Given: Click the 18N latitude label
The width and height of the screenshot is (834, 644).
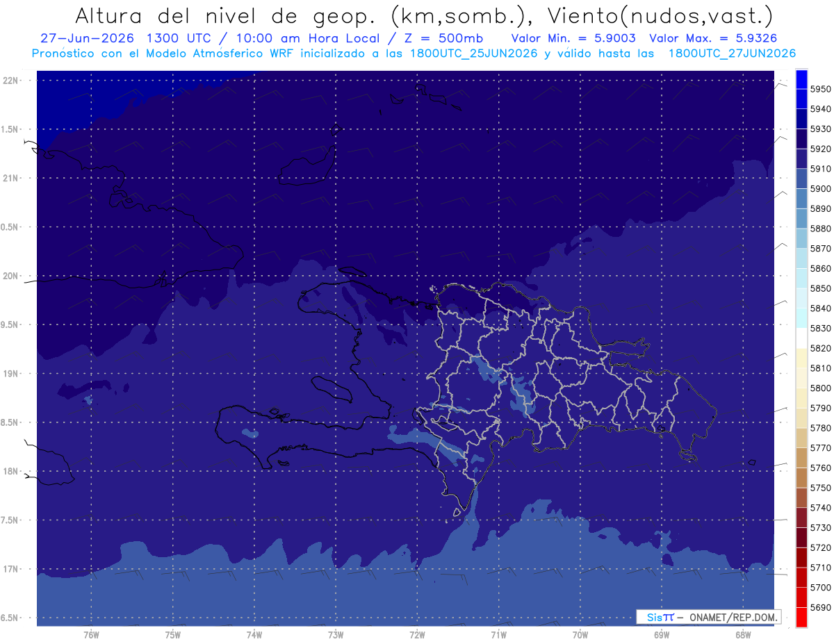Looking at the screenshot, I should [11, 471].
